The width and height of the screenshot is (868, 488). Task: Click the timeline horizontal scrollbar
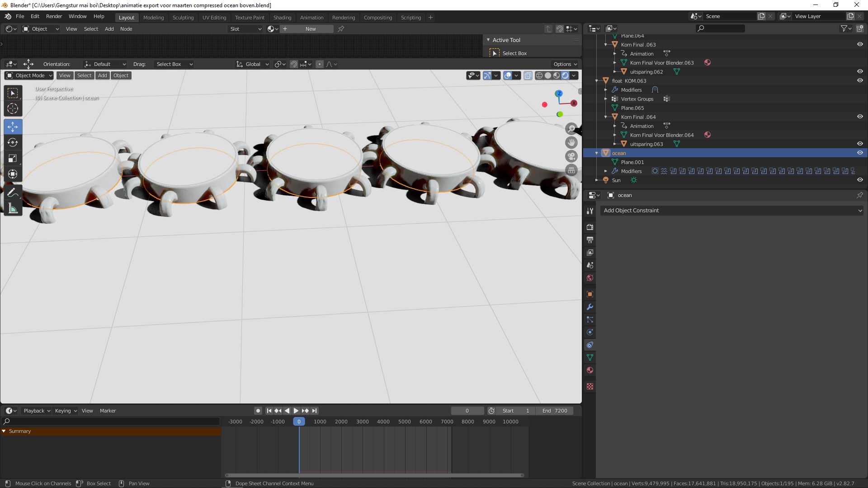374,476
